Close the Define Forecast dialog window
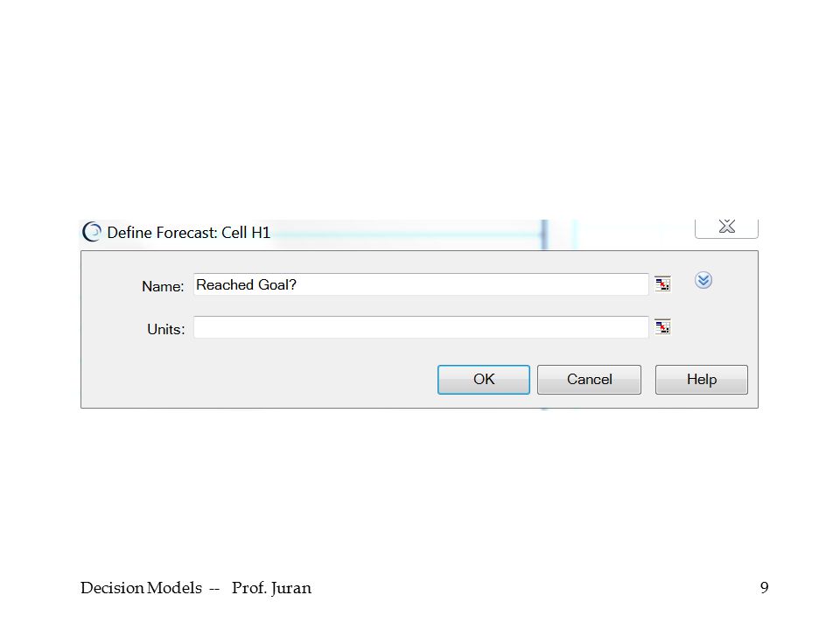 [x=726, y=227]
